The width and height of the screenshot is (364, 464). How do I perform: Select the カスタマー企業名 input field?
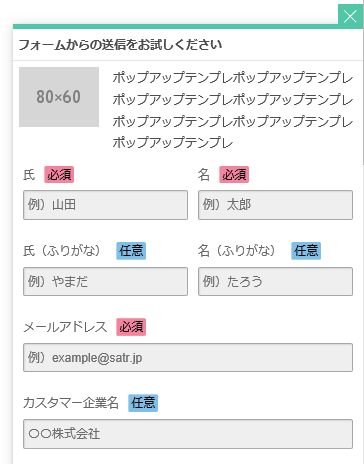(188, 434)
